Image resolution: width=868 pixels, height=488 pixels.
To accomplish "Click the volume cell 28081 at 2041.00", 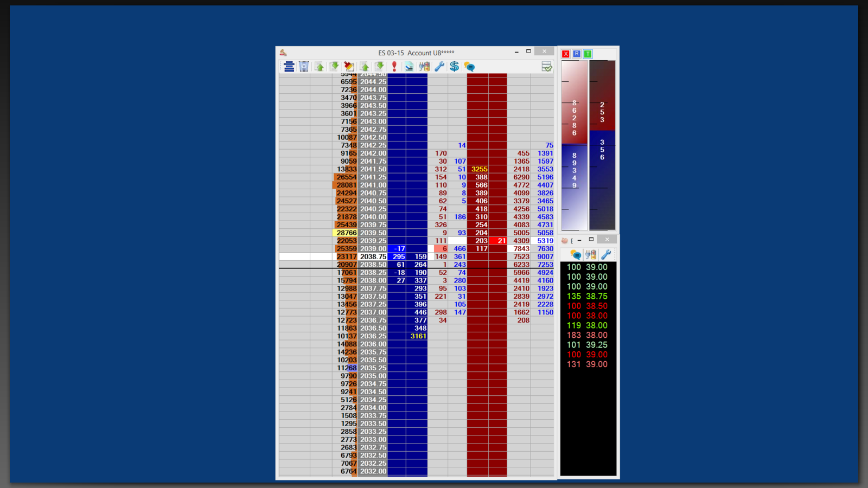I will (344, 185).
